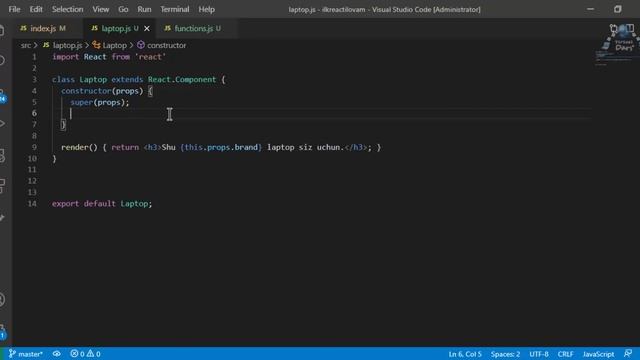Click line number 6 in gutter
The image size is (640, 360).
(x=34, y=113)
